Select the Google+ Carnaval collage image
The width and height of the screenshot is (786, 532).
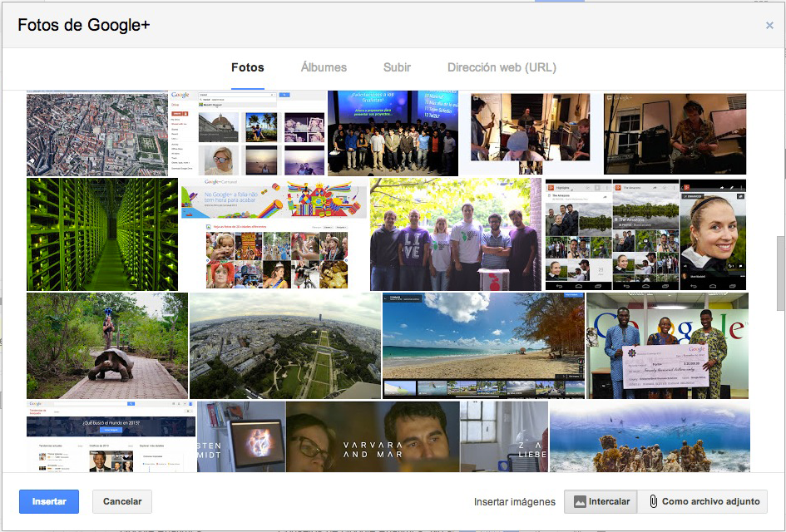(274, 234)
